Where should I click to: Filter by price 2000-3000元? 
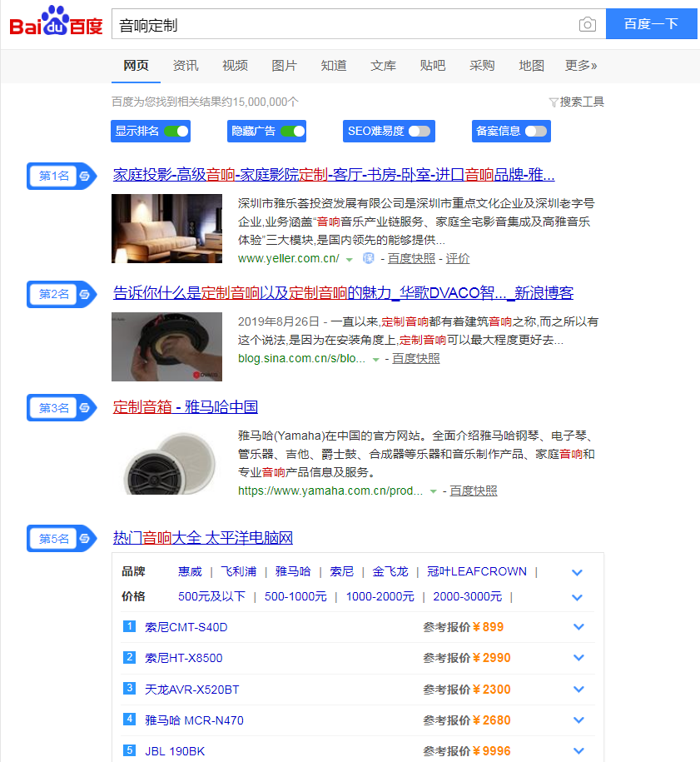467,596
